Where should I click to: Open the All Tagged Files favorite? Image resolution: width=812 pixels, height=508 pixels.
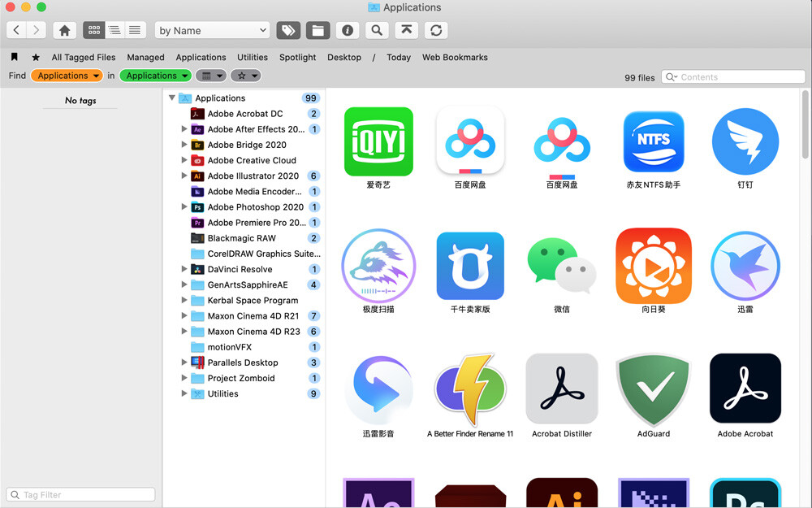pos(84,57)
